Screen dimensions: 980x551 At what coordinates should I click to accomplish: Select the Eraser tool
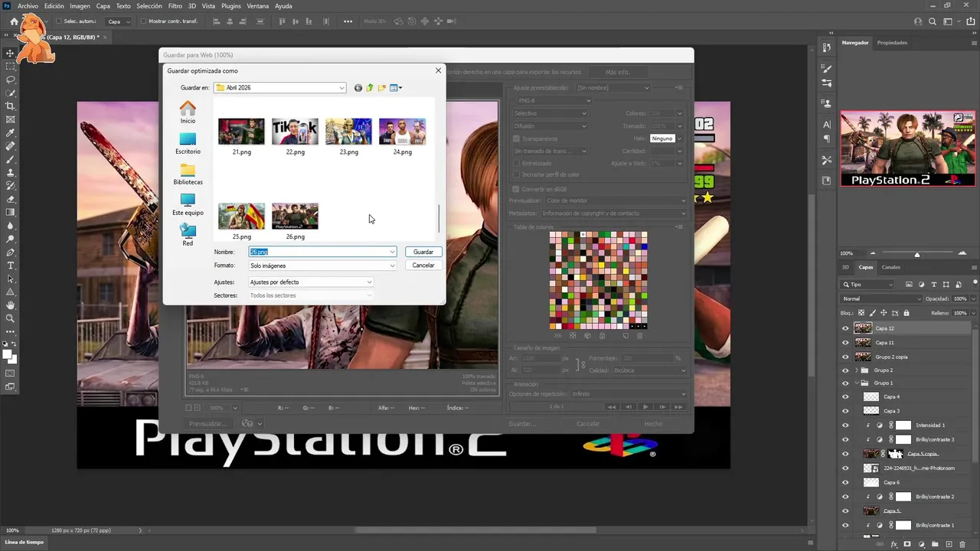tap(11, 199)
